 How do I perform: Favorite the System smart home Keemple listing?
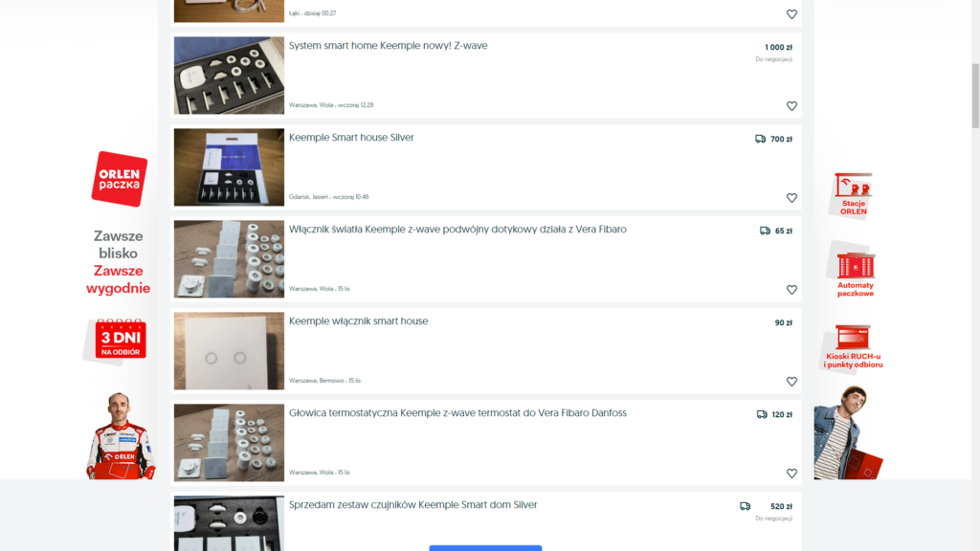[791, 106]
